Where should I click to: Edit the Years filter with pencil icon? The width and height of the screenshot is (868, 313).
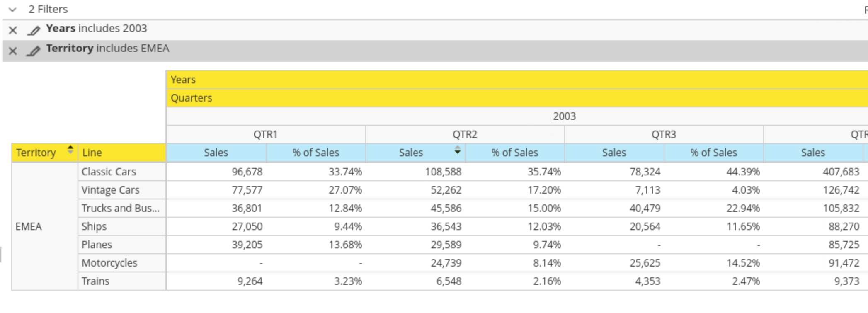click(x=34, y=30)
